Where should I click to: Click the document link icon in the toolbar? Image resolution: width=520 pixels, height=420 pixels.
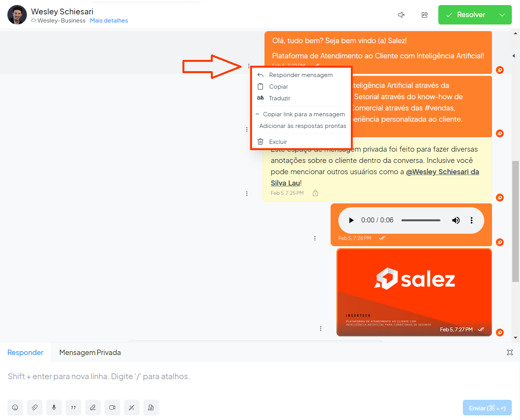coord(151,408)
